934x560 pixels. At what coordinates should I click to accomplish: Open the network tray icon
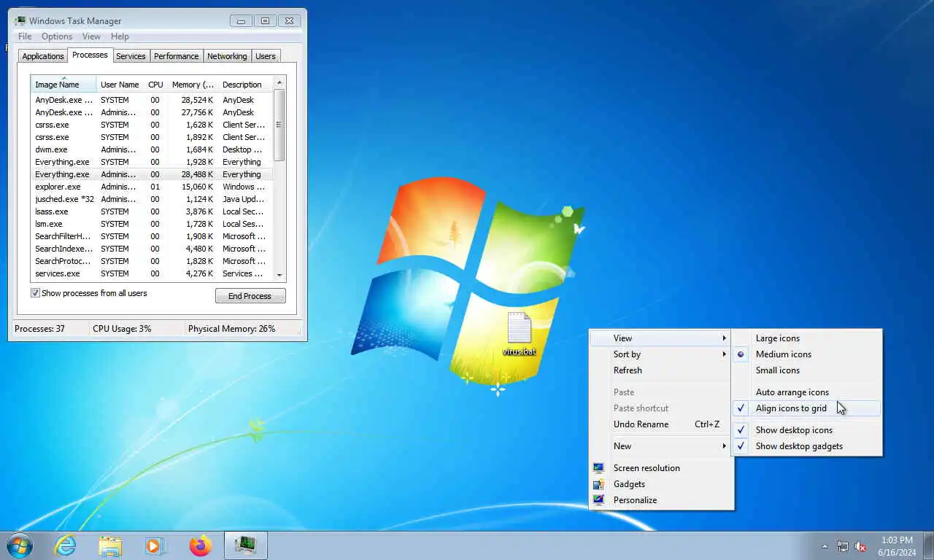pyautogui.click(x=843, y=546)
